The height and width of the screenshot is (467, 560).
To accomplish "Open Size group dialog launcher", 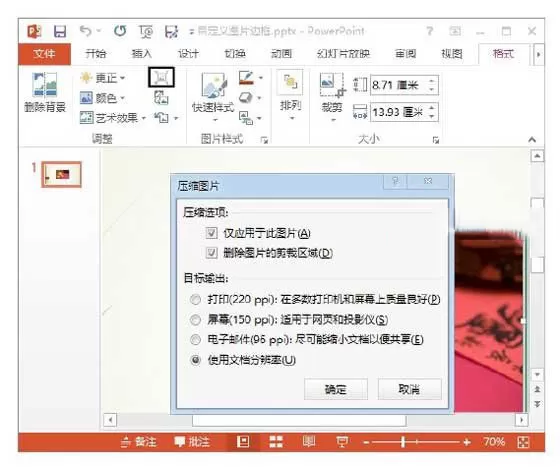I will (x=435, y=140).
